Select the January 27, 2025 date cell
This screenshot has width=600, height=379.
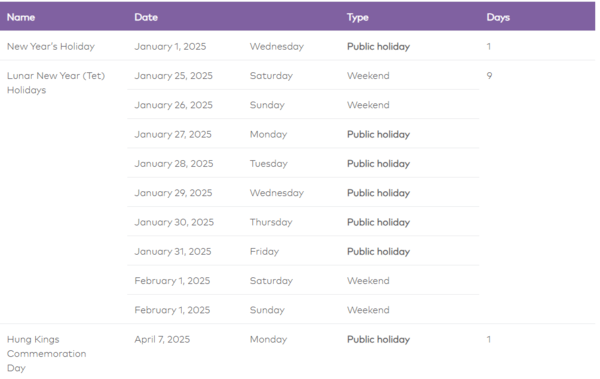173,134
